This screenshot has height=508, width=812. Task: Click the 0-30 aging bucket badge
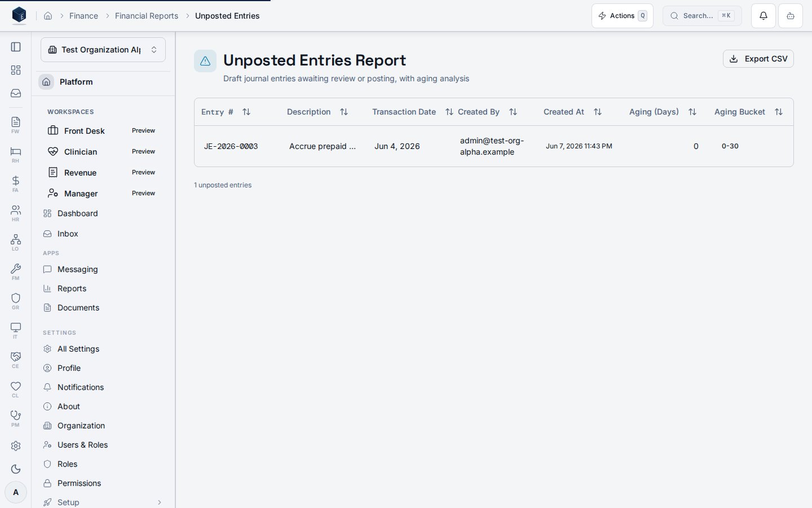(x=730, y=146)
